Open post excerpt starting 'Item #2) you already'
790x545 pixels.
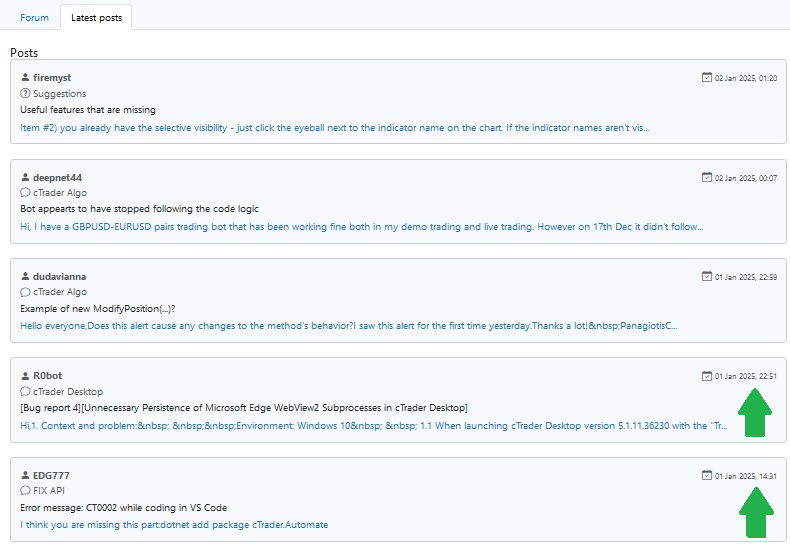(x=335, y=128)
